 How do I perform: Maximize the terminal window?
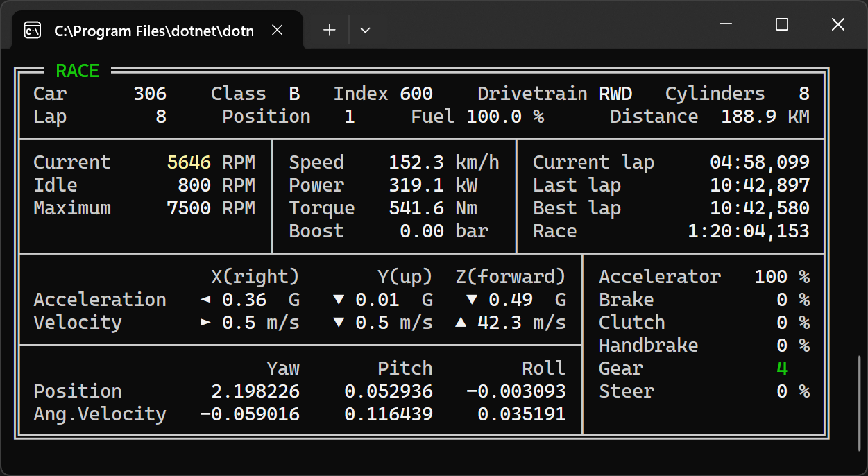(x=782, y=25)
